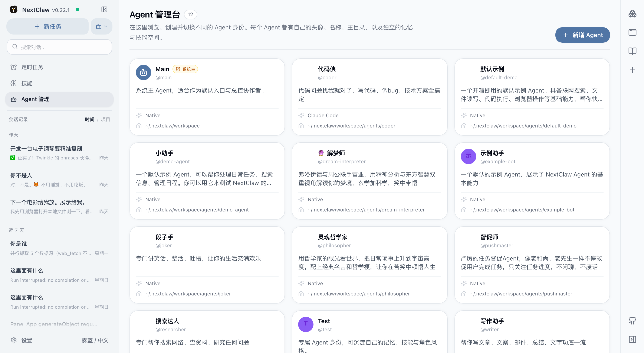Open the 督促师 agent card
The image size is (644, 353).
(x=532, y=265)
